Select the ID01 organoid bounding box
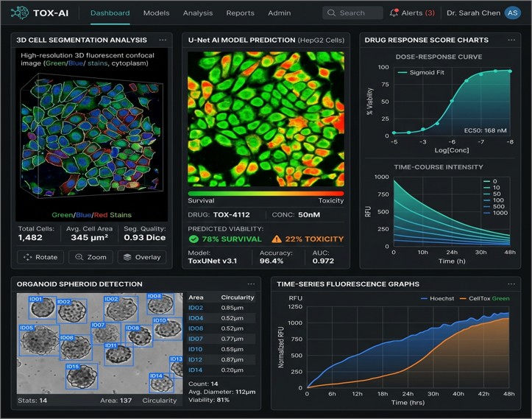 click(x=43, y=308)
